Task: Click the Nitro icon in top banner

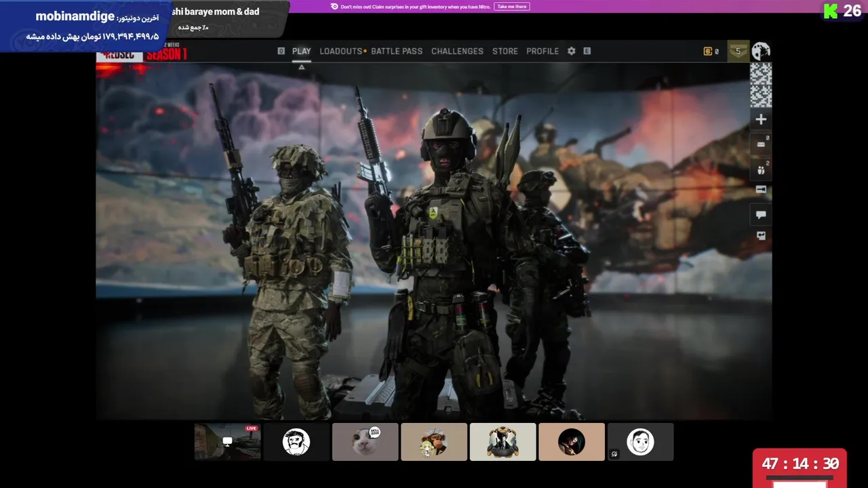Action: (x=334, y=7)
